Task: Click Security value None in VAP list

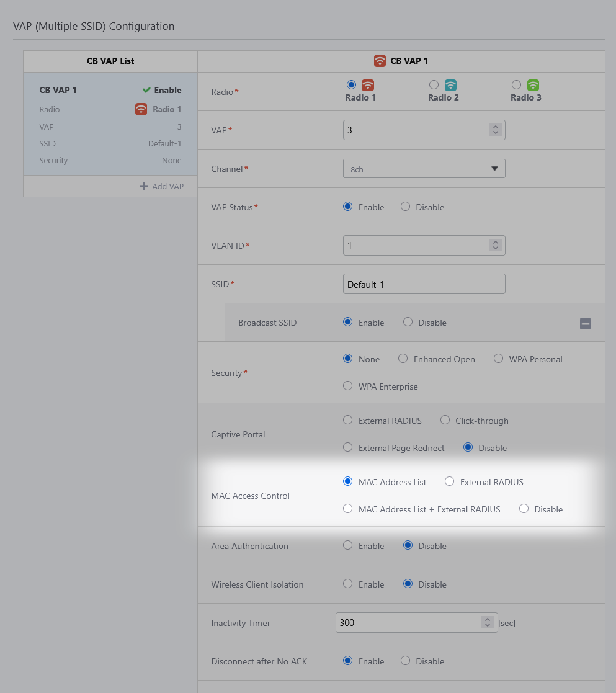Action: (x=171, y=161)
